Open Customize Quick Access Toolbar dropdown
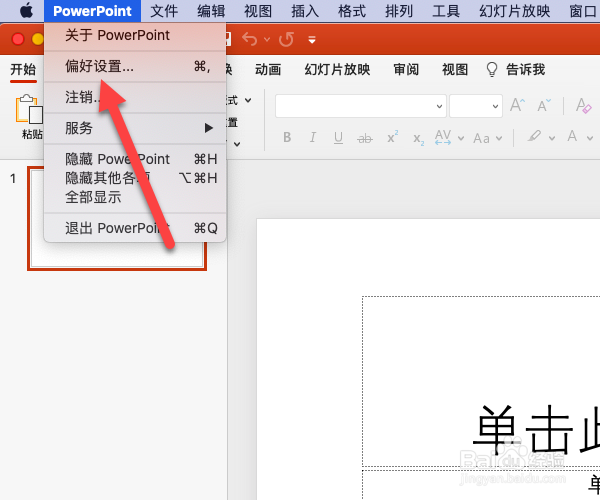This screenshot has width=600, height=500. [312, 39]
